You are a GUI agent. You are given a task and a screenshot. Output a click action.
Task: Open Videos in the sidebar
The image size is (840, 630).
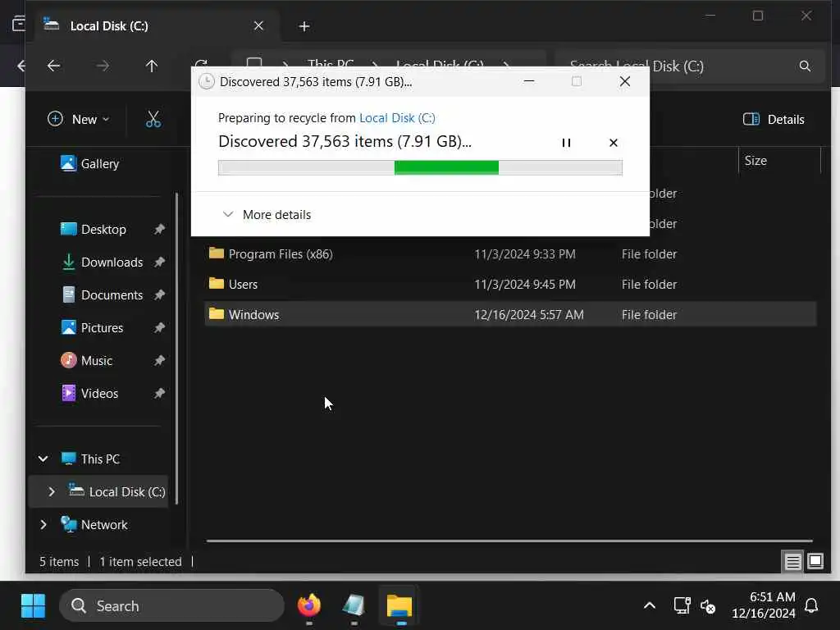(89, 393)
